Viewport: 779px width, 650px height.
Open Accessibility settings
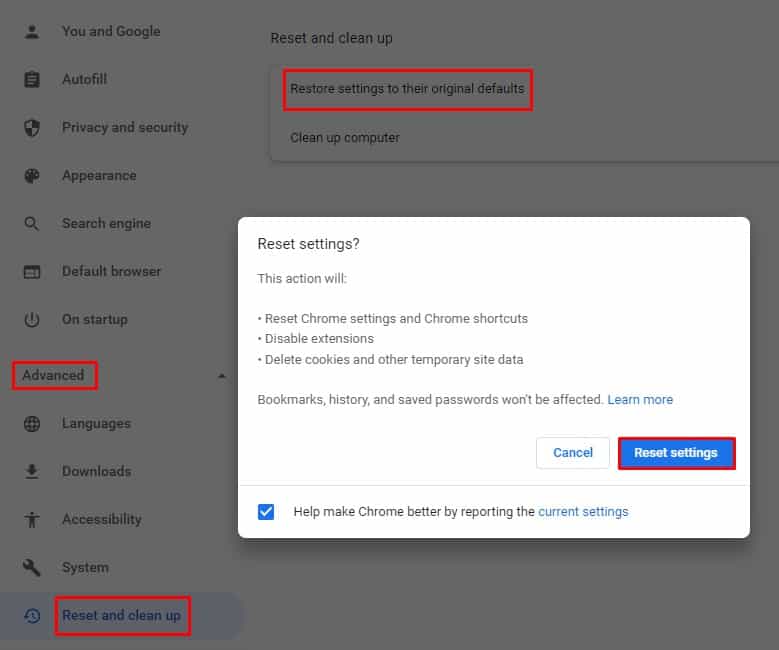click(x=102, y=520)
